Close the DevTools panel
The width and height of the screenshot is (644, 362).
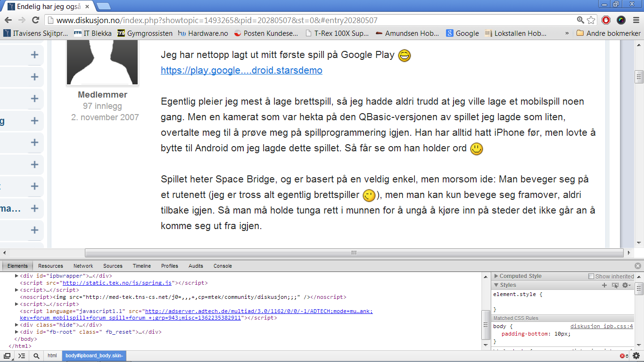(x=638, y=266)
